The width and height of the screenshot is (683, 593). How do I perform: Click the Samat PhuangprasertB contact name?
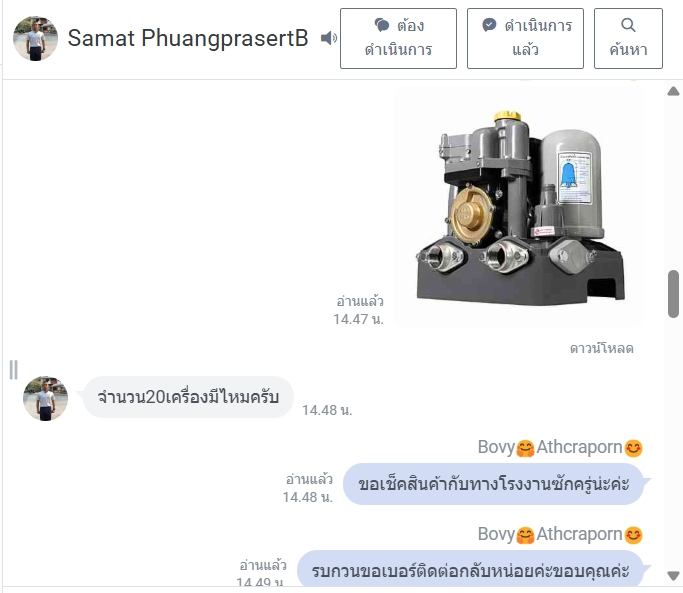pyautogui.click(x=188, y=38)
